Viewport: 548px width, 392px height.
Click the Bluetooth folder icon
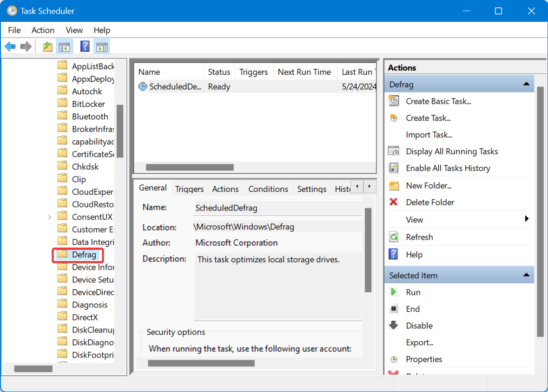point(62,116)
